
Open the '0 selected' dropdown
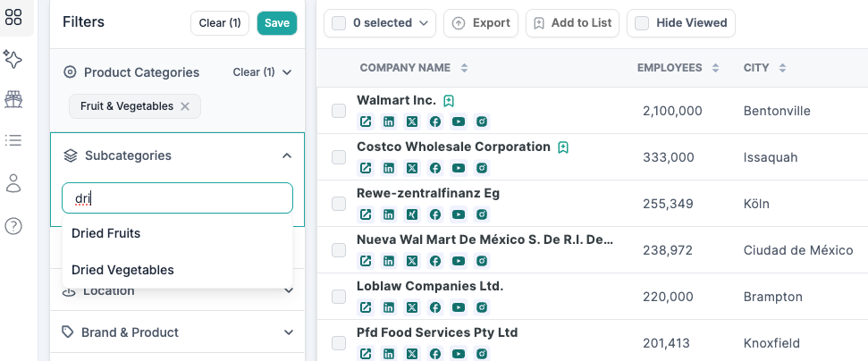[x=381, y=23]
